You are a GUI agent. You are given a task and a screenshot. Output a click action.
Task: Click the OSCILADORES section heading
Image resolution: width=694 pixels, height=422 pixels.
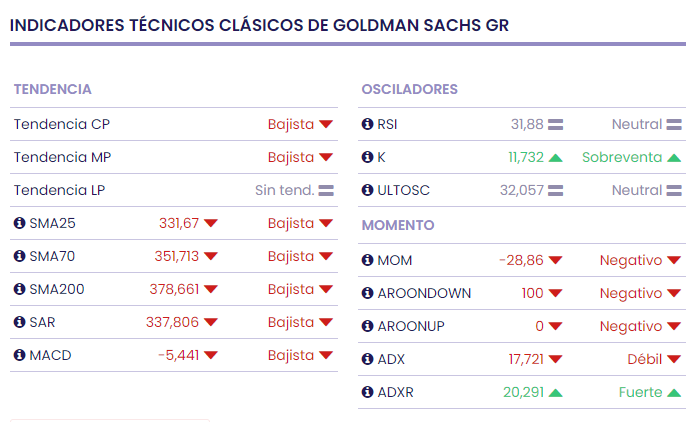click(409, 89)
